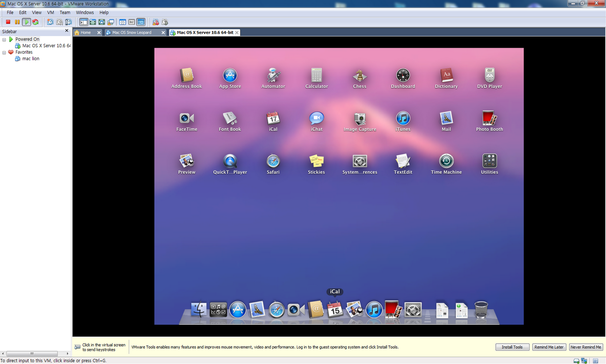This screenshot has height=364, width=606.
Task: Open FaceTime in Launchpad grid
Action: (x=187, y=121)
